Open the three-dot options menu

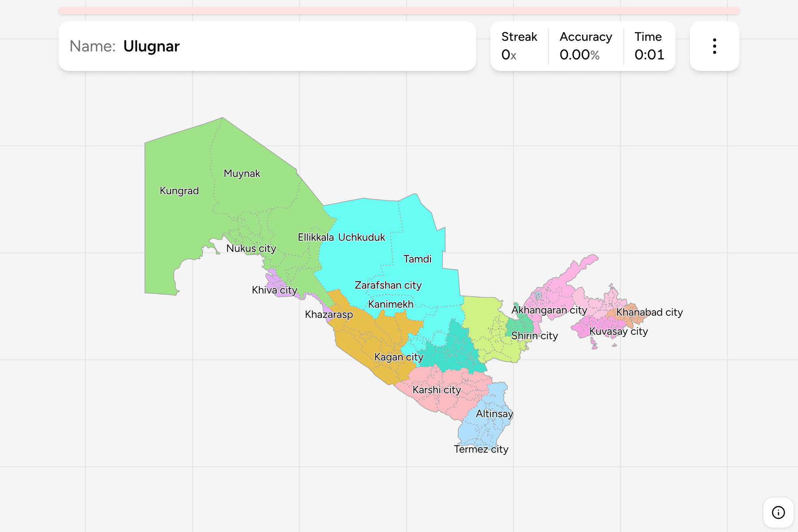pos(714,46)
